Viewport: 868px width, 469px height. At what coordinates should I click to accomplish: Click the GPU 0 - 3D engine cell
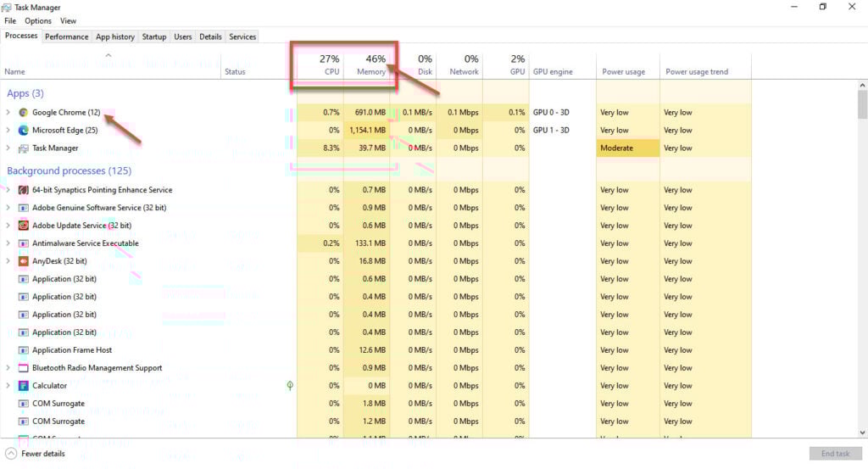563,113
